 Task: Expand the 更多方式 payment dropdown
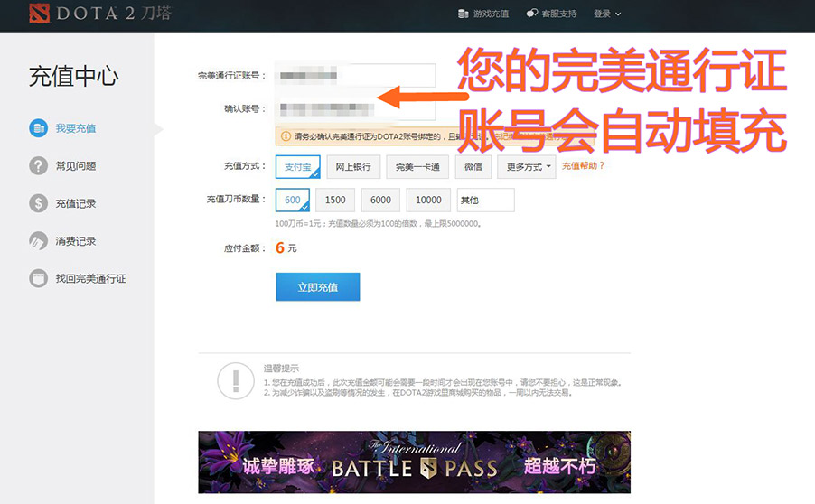click(x=527, y=167)
